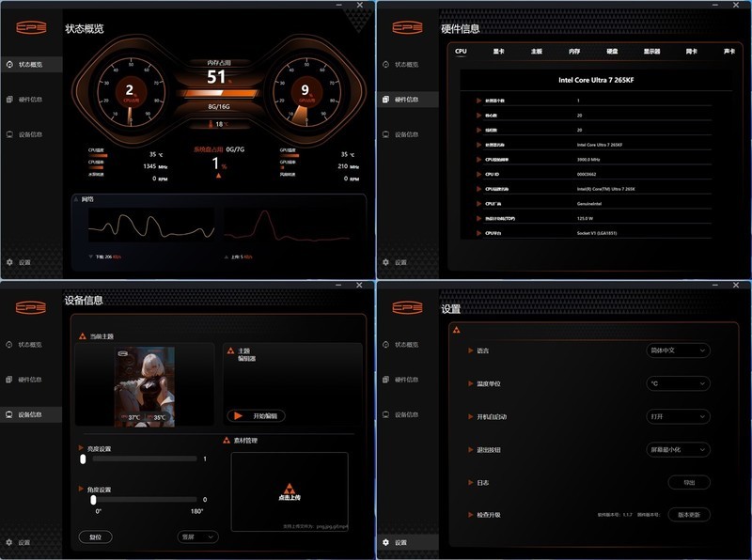Expand the TDP row arrow showing 125.0 W
This screenshot has width=752, height=560.
tap(478, 218)
